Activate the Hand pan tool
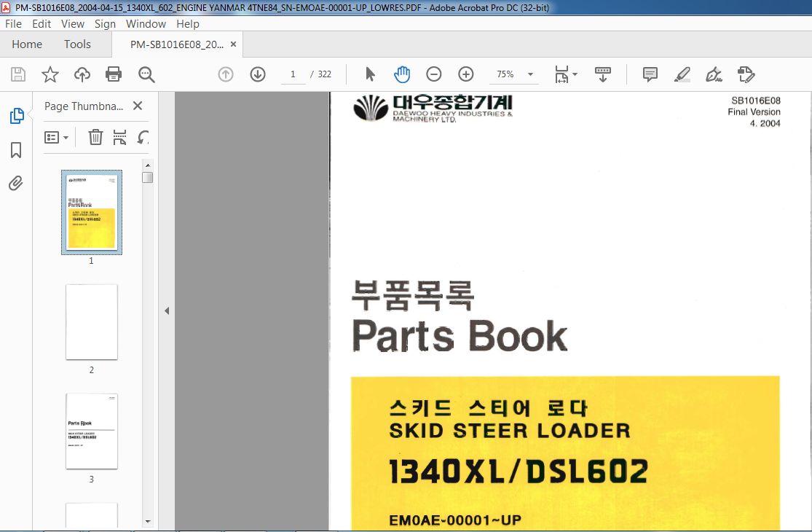The height and width of the screenshot is (532, 812). [402, 74]
